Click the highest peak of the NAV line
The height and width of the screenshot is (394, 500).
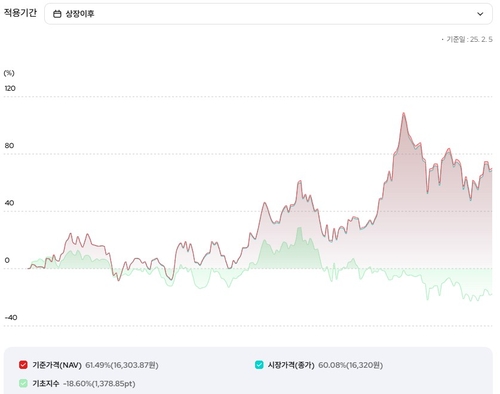point(404,113)
